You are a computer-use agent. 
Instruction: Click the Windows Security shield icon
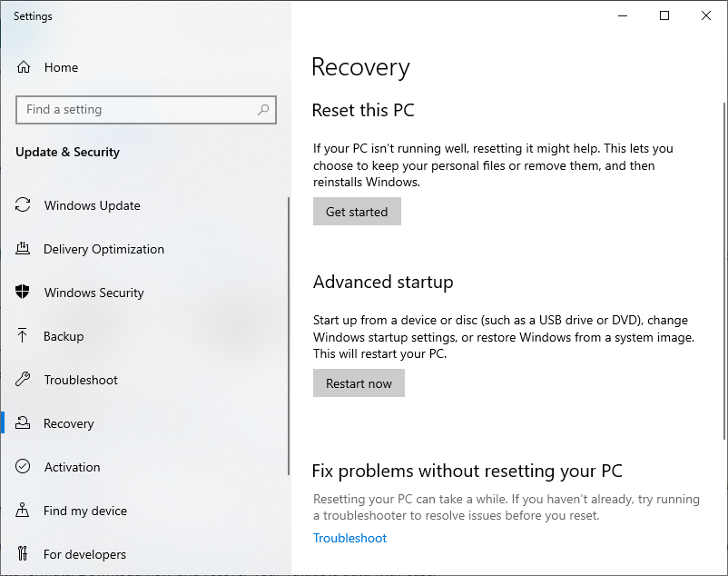(23, 293)
